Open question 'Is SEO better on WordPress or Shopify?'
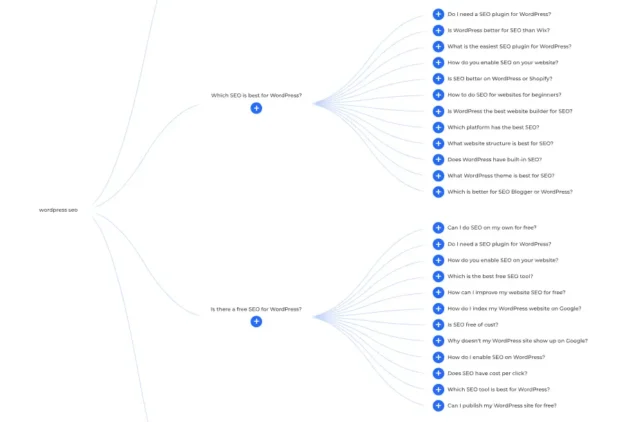This screenshot has width=626, height=422. (499, 79)
